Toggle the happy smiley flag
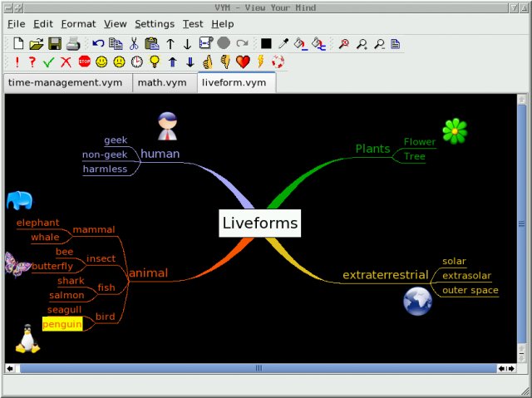Screen dimensions: 532x398 coord(101,61)
